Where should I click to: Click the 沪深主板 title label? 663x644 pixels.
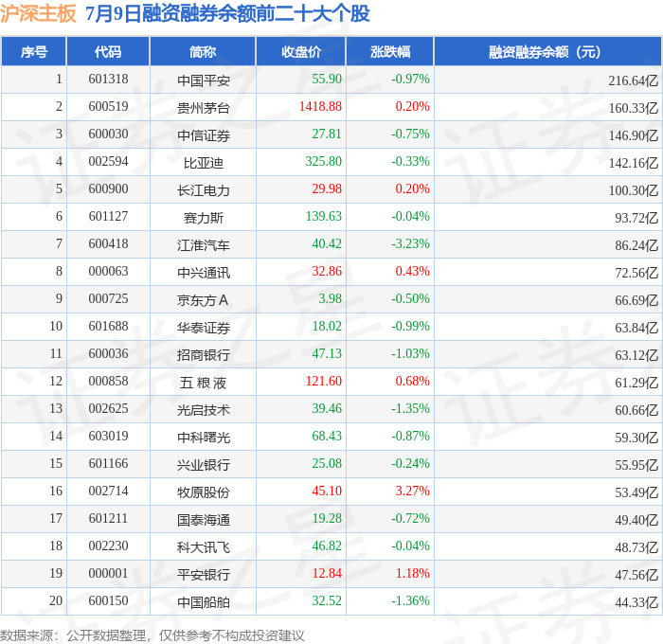pos(38,13)
